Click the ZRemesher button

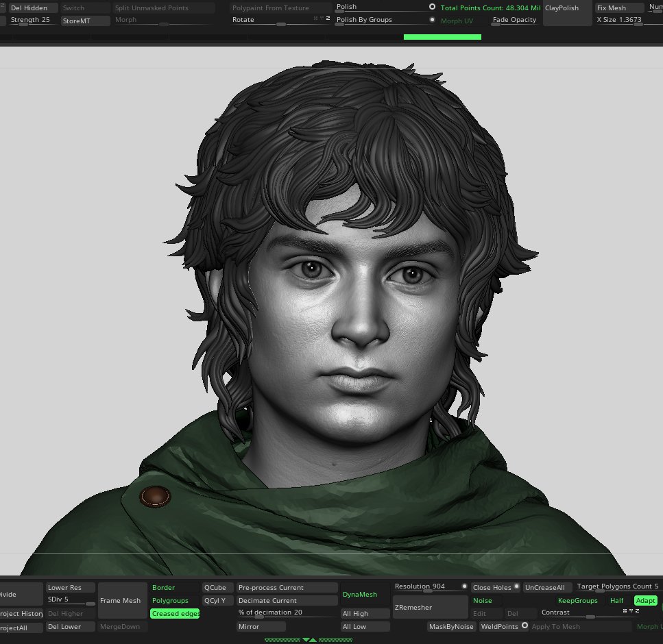(x=430, y=607)
